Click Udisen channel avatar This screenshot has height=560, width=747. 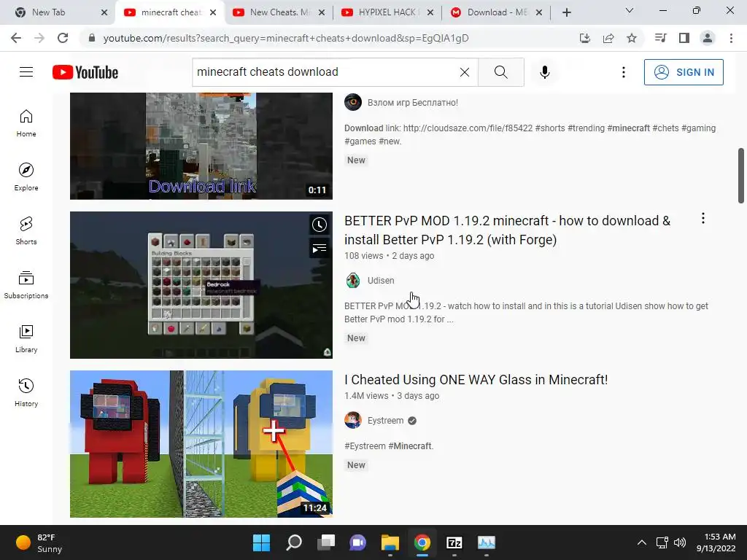(x=353, y=281)
